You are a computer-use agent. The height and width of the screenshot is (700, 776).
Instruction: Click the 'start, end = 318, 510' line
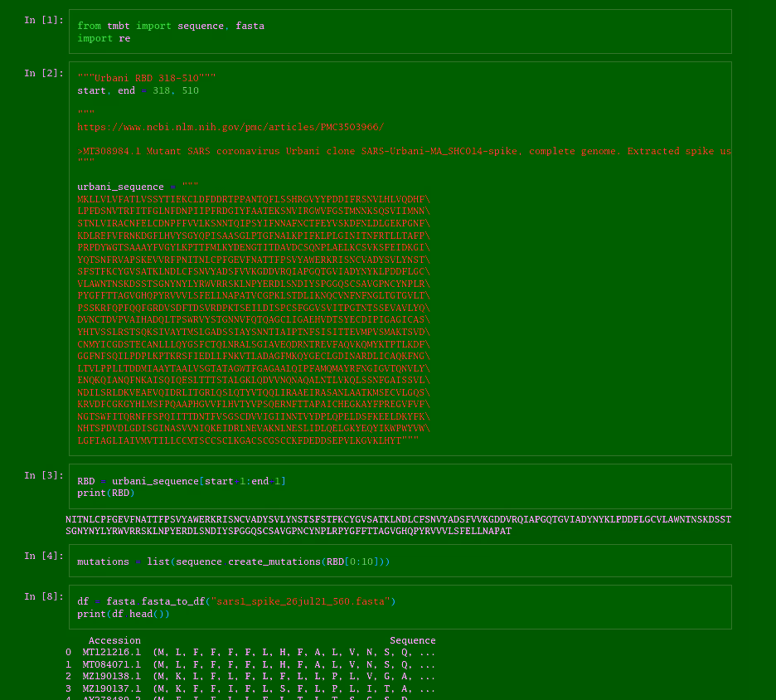138,90
